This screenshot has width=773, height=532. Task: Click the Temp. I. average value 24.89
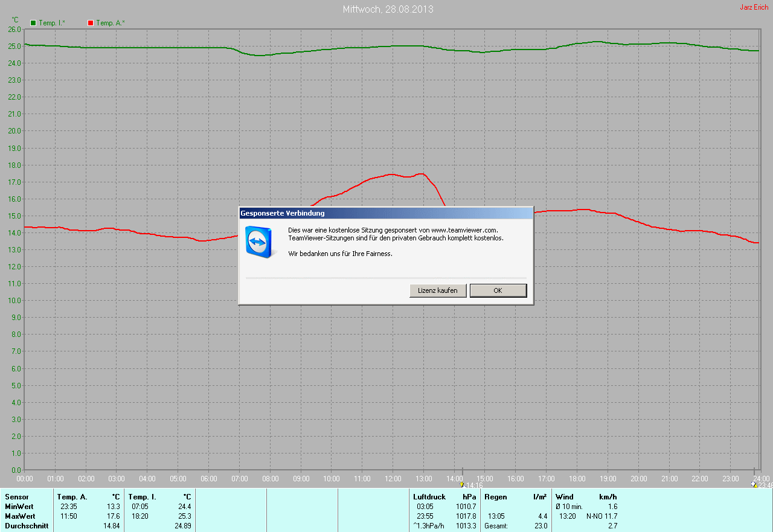tap(182, 526)
